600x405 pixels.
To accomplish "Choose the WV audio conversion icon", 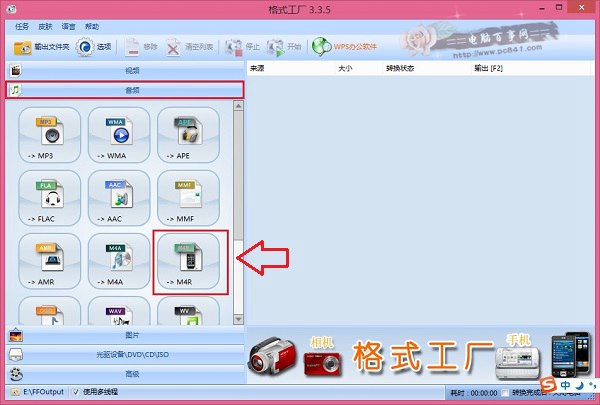I will pos(188,312).
